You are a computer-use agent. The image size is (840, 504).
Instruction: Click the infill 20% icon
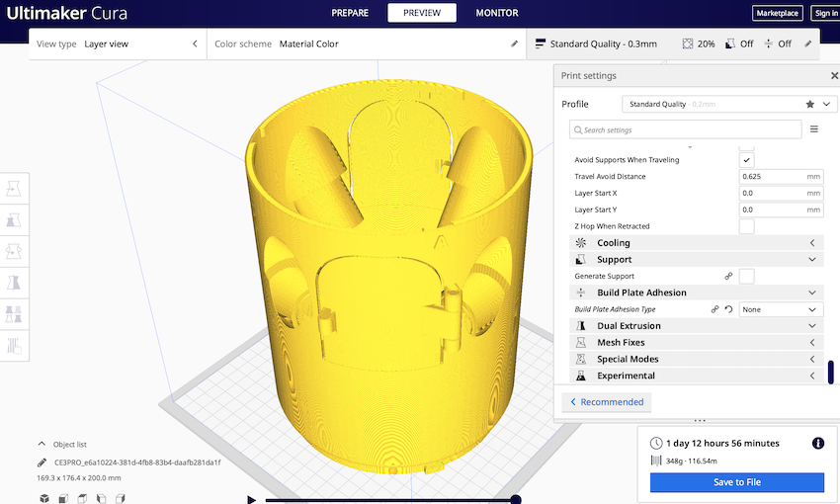coord(688,43)
